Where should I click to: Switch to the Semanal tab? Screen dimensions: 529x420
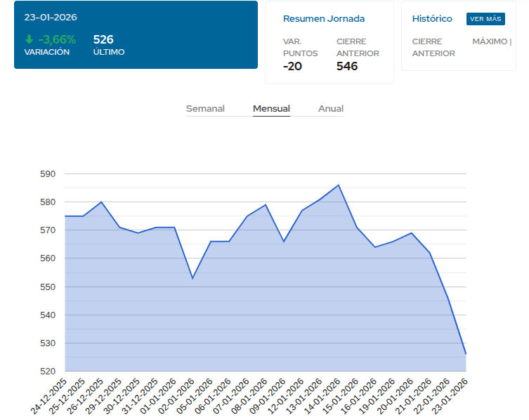click(205, 109)
